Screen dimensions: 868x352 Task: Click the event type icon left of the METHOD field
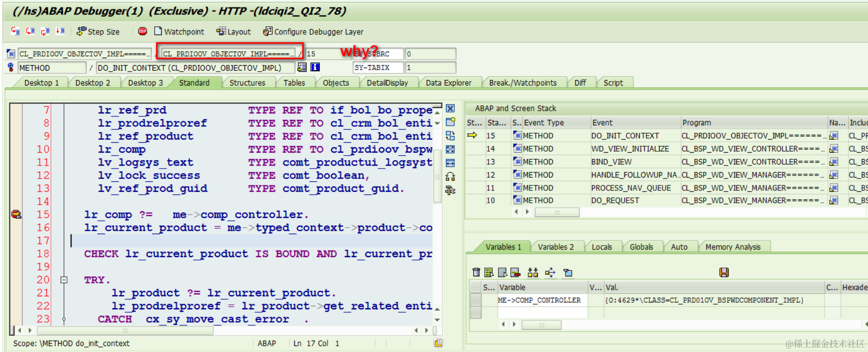pyautogui.click(x=11, y=67)
